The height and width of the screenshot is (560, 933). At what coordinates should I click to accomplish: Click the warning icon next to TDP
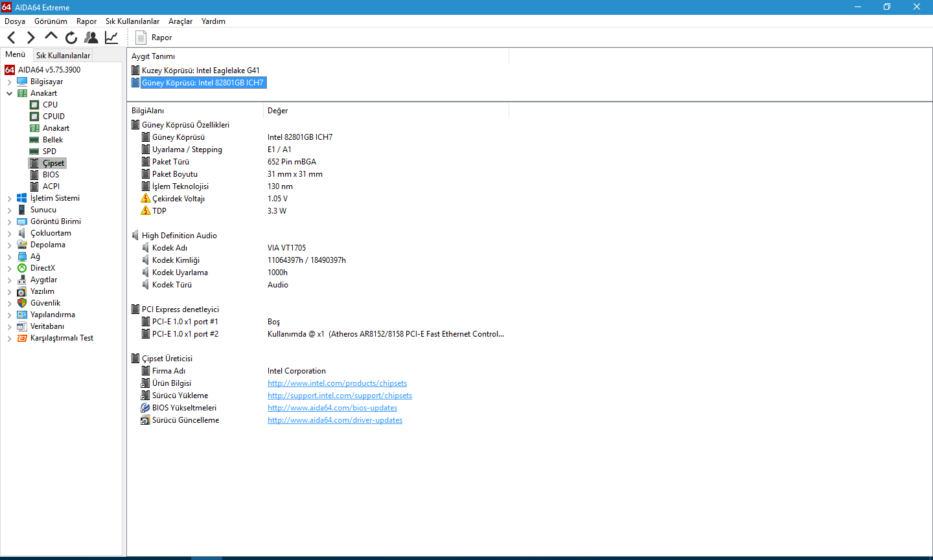(146, 211)
